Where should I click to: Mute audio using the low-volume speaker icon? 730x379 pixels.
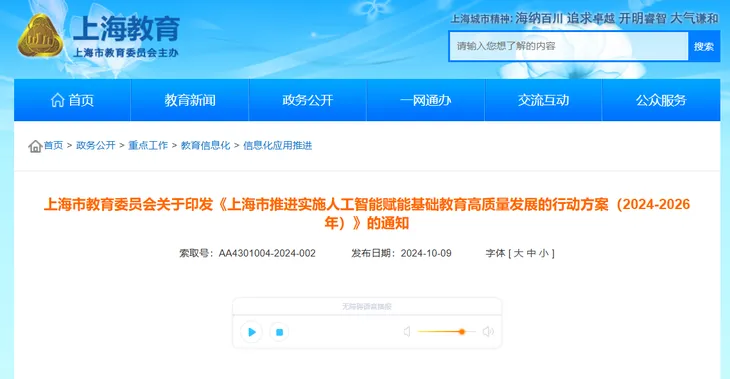point(407,332)
